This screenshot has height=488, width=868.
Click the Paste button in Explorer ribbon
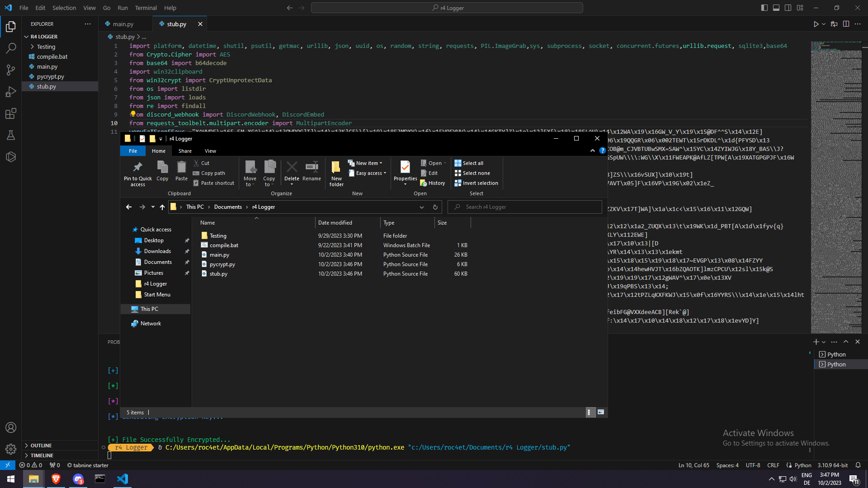coord(181,172)
